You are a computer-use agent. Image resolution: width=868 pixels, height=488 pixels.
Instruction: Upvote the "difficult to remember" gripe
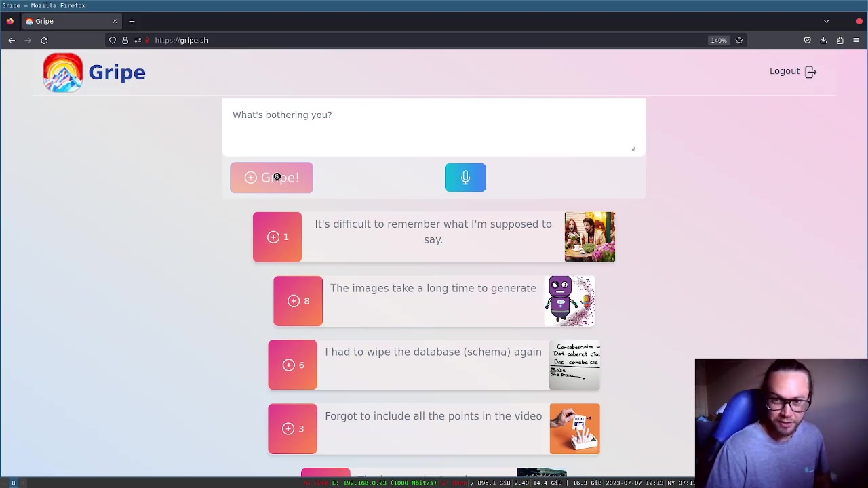pos(277,237)
